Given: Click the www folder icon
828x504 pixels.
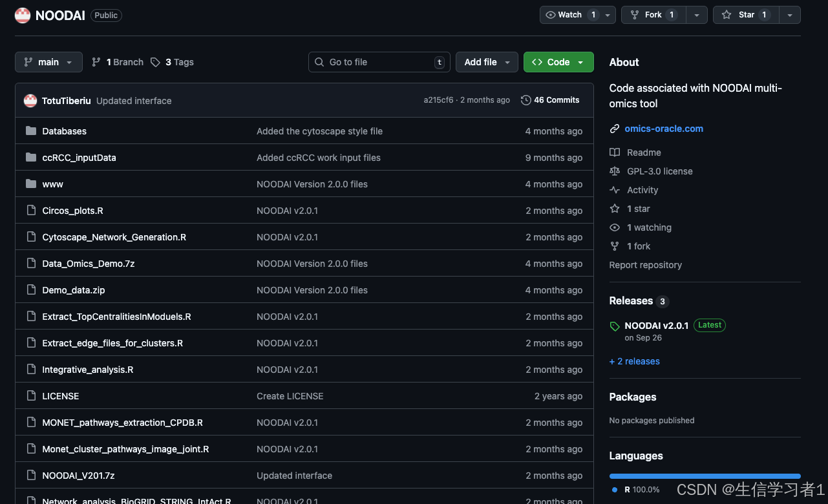Looking at the screenshot, I should [x=31, y=184].
